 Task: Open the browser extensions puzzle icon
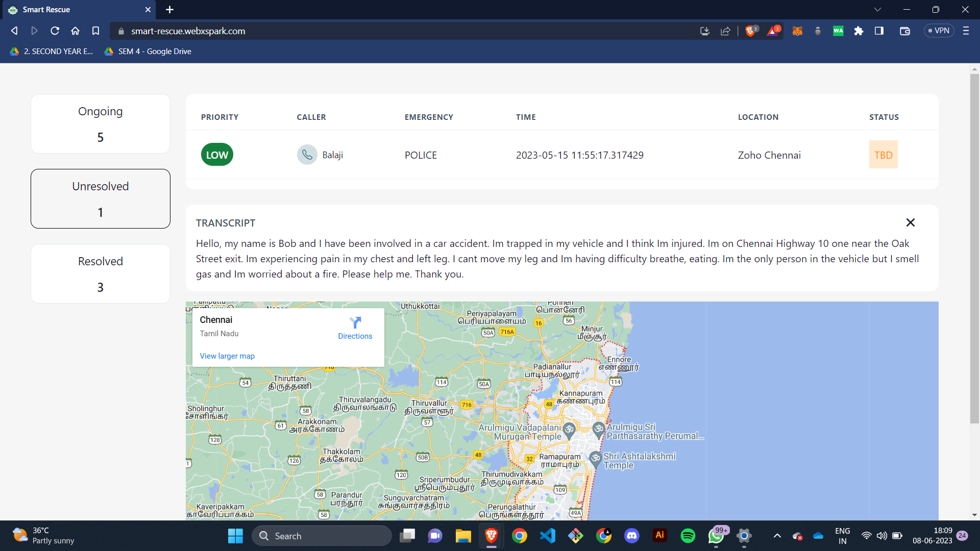[859, 31]
